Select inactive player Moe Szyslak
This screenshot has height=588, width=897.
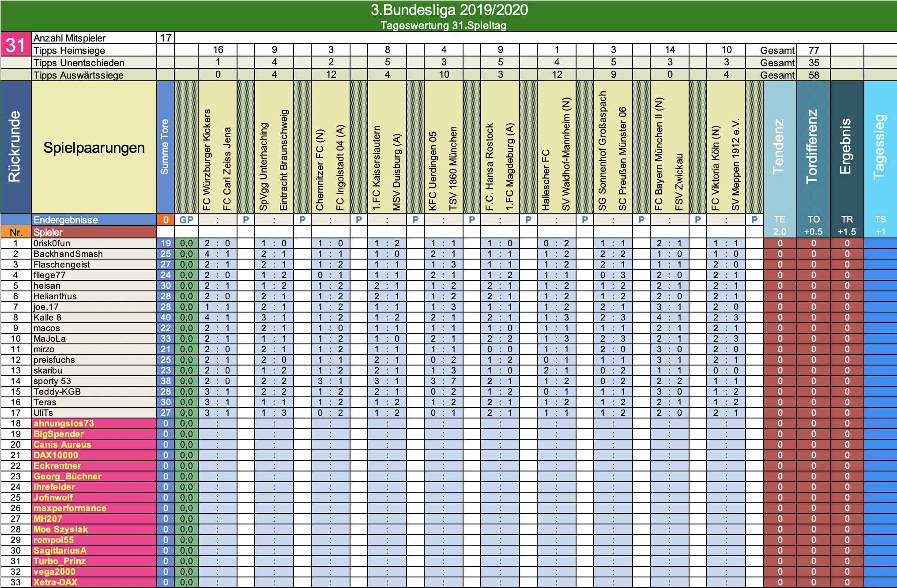[x=60, y=529]
